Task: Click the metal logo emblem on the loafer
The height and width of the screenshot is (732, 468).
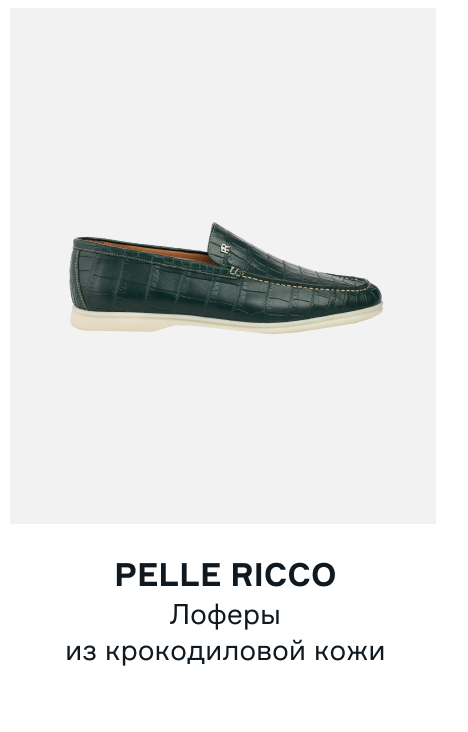Action: click(226, 248)
